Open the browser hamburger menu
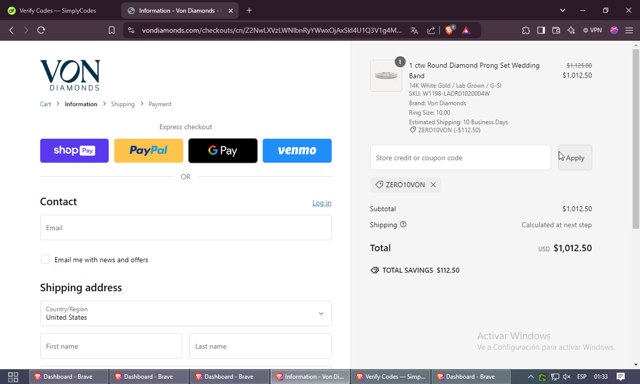The height and width of the screenshot is (384, 640). [x=629, y=30]
